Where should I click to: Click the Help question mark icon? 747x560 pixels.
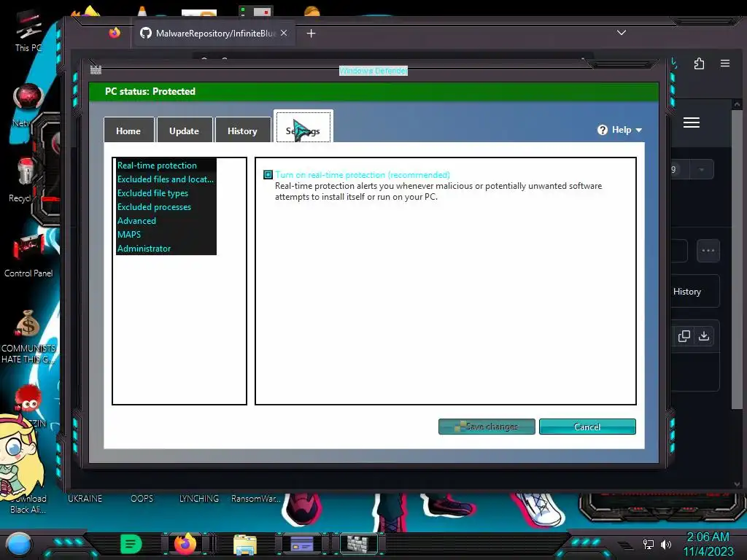pos(603,130)
